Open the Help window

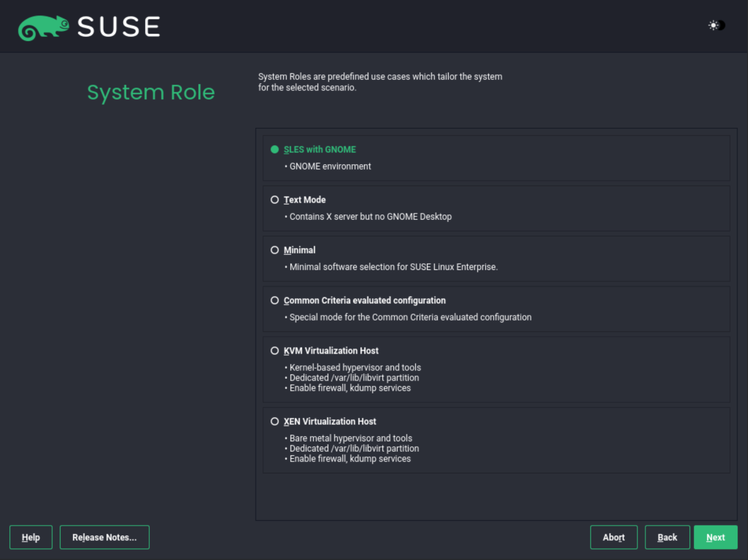[x=31, y=537]
